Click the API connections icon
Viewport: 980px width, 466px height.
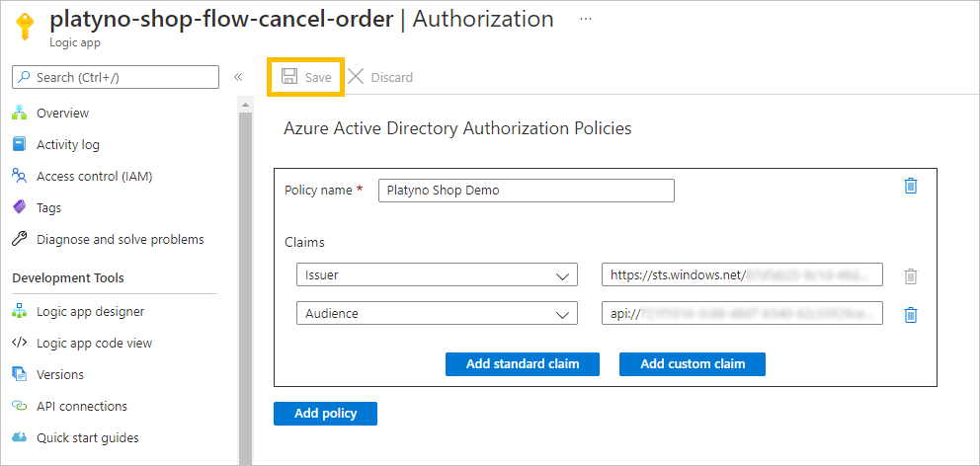tap(20, 406)
